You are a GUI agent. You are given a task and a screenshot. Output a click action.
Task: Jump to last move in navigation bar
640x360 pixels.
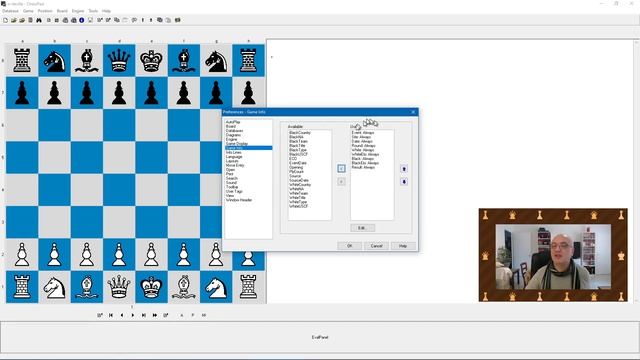click(144, 315)
